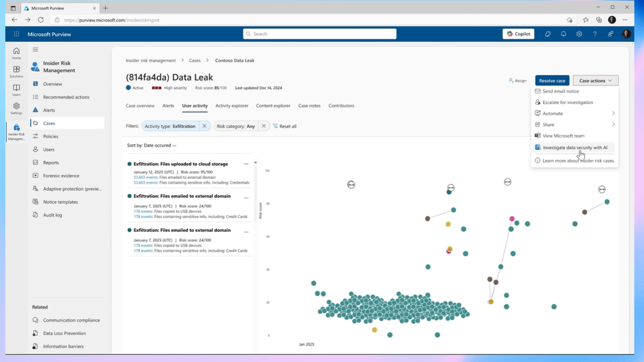Go to Cases breadcrumb
Image resolution: width=644 pixels, height=362 pixels.
[195, 61]
